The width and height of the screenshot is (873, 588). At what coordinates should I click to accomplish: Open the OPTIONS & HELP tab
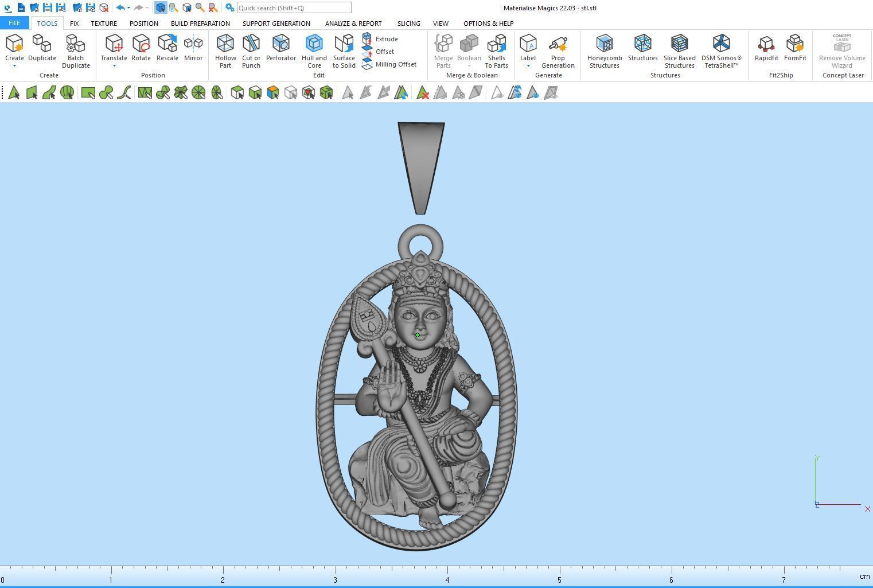488,24
